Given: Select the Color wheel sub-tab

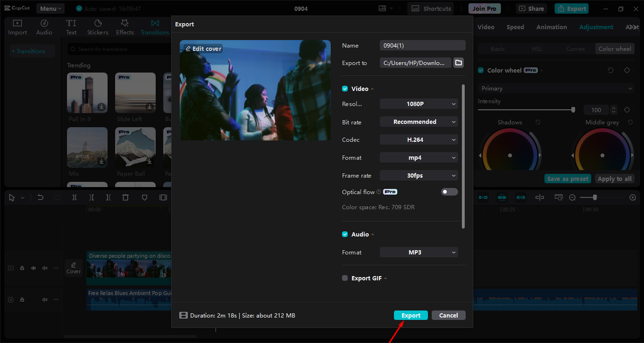Looking at the screenshot, I should click(615, 49).
